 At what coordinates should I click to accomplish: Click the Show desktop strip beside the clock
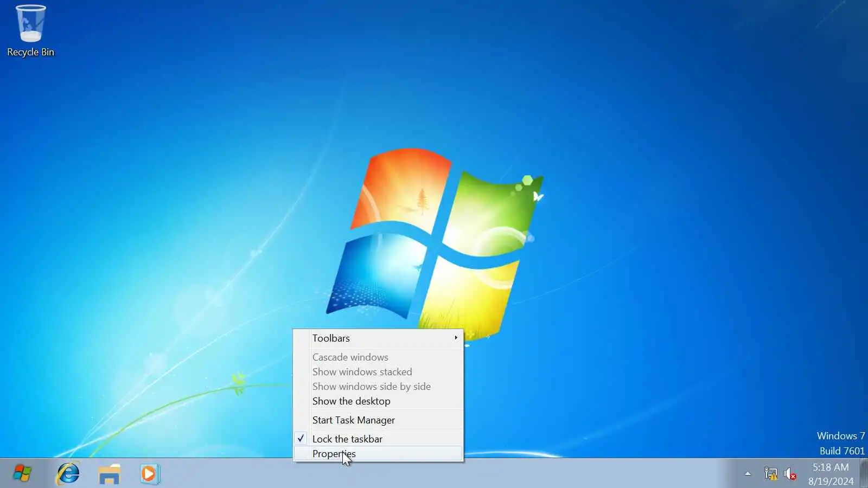(x=864, y=473)
